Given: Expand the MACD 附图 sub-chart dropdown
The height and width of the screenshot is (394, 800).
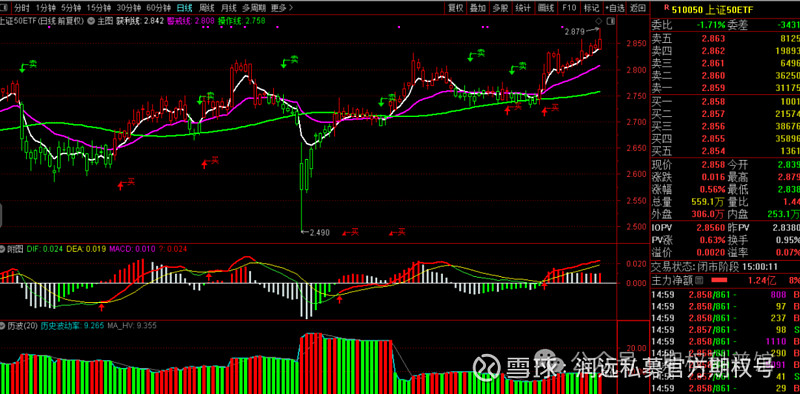Looking at the screenshot, I should click(x=3, y=249).
